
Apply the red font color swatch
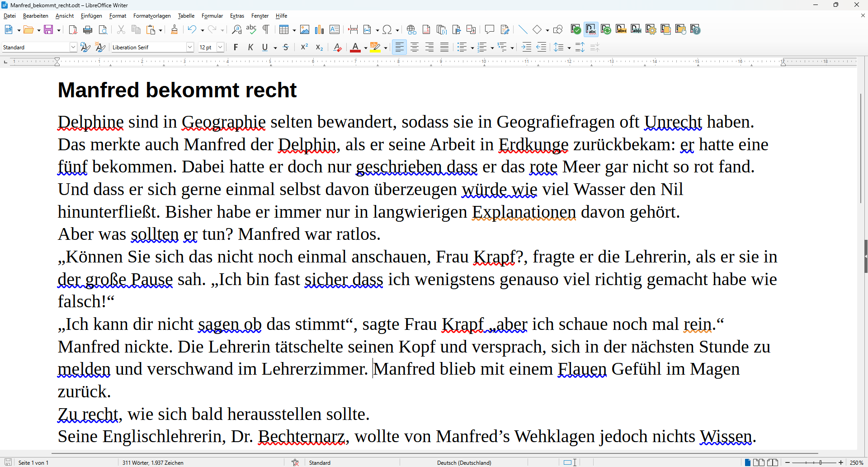pos(355,47)
